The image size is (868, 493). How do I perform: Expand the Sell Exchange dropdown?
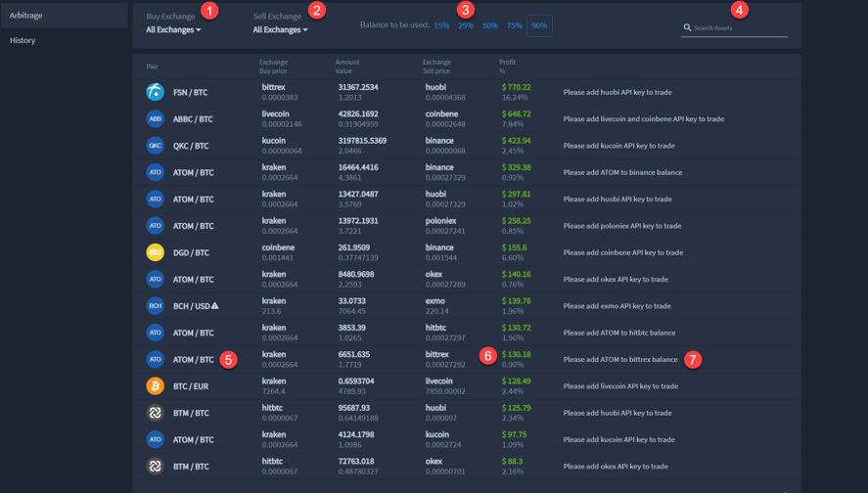280,30
